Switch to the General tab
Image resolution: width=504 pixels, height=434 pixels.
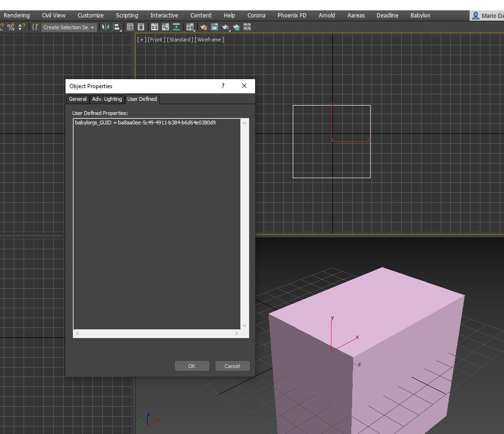pos(77,99)
